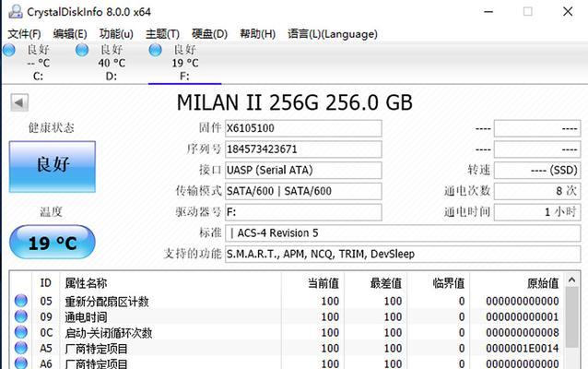Viewport: 588px width, 369px height.
Task: Click status orb of attribute 0C row
Action: [21, 332]
